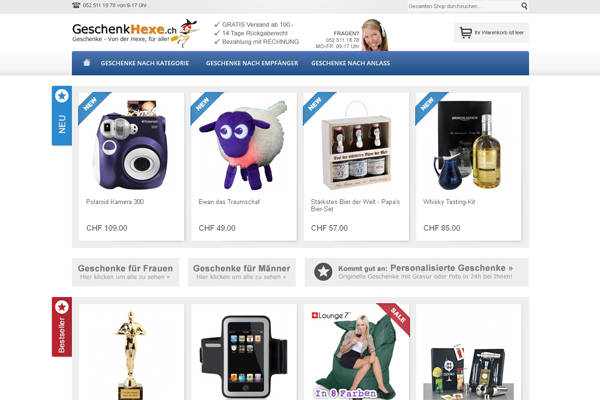Click the blue NEU star side tab
The width and height of the screenshot is (600, 400).
pyautogui.click(x=62, y=116)
